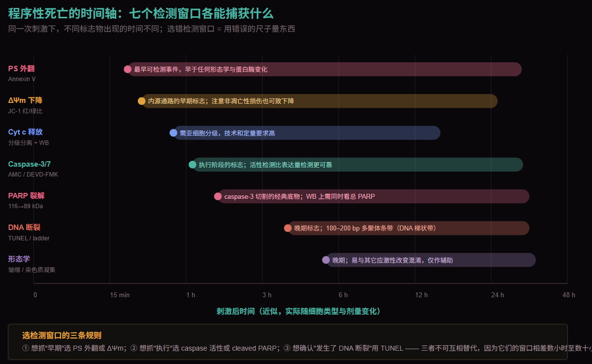Click the DNA 断裂 row label
Viewport: 592px width, 364px height.
pyautogui.click(x=24, y=227)
